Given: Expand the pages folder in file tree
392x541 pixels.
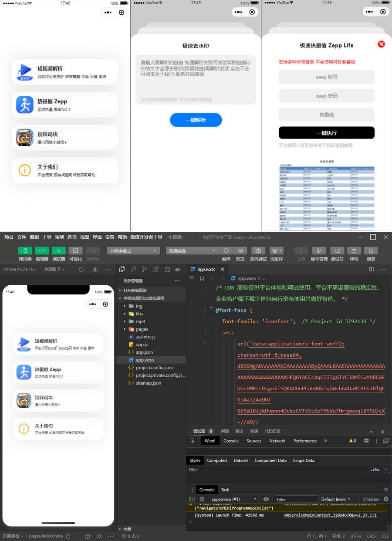Looking at the screenshot, I should 142,329.
